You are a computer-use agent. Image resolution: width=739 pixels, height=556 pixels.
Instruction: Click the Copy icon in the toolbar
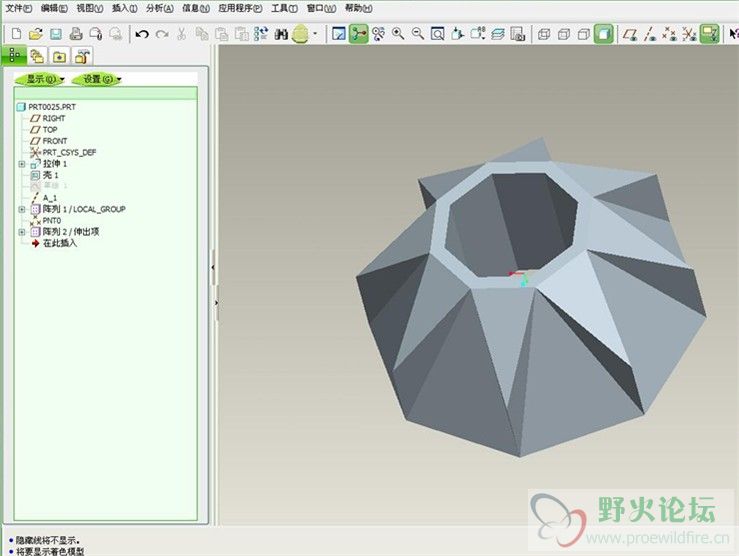click(202, 34)
